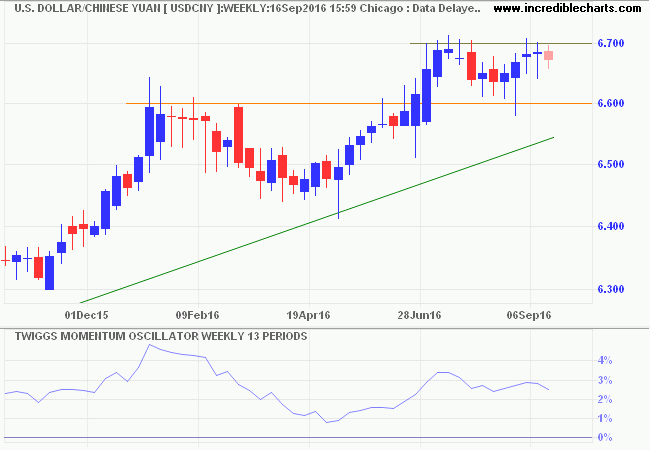Click the chart title 'U.S. DOLLAR/CHINESE YUAN [ USDCNY ]'
The width and height of the screenshot is (650, 450).
tap(117, 8)
